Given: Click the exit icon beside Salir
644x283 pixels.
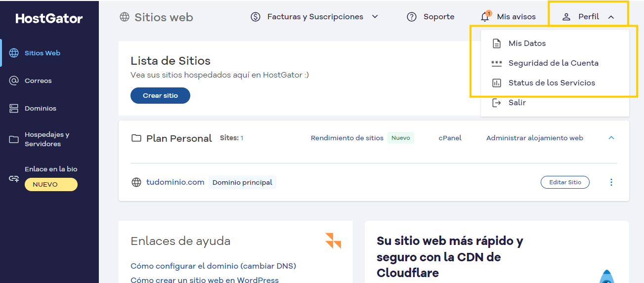Looking at the screenshot, I should pos(497,103).
